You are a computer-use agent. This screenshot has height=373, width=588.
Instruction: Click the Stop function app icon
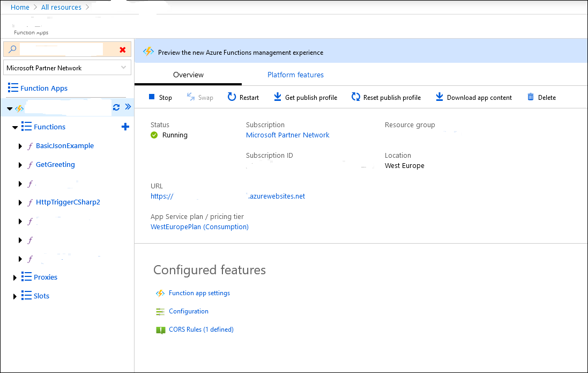[x=152, y=97]
